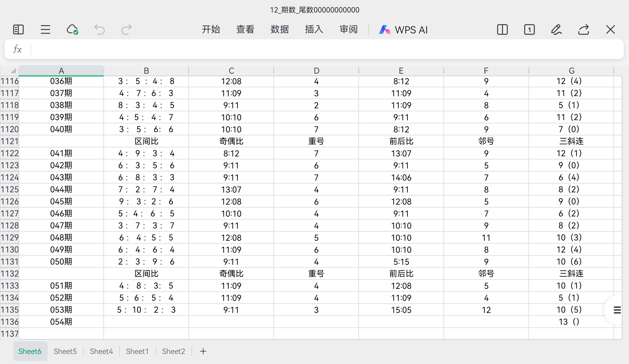Open the window switcher icon showing 1
The height and width of the screenshot is (364, 629).
pyautogui.click(x=530, y=29)
